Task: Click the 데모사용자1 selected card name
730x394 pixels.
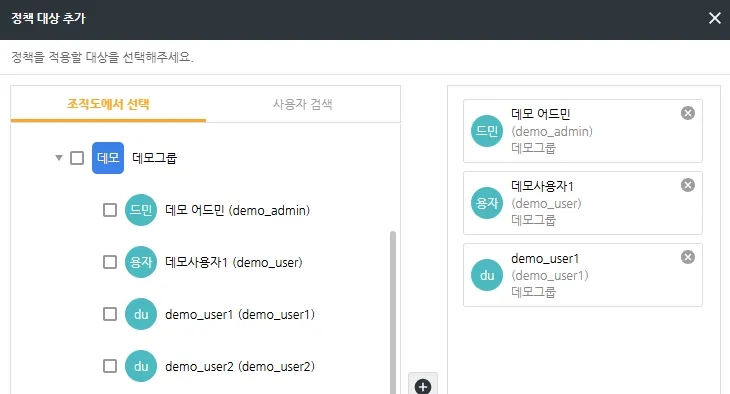Action: (x=542, y=186)
